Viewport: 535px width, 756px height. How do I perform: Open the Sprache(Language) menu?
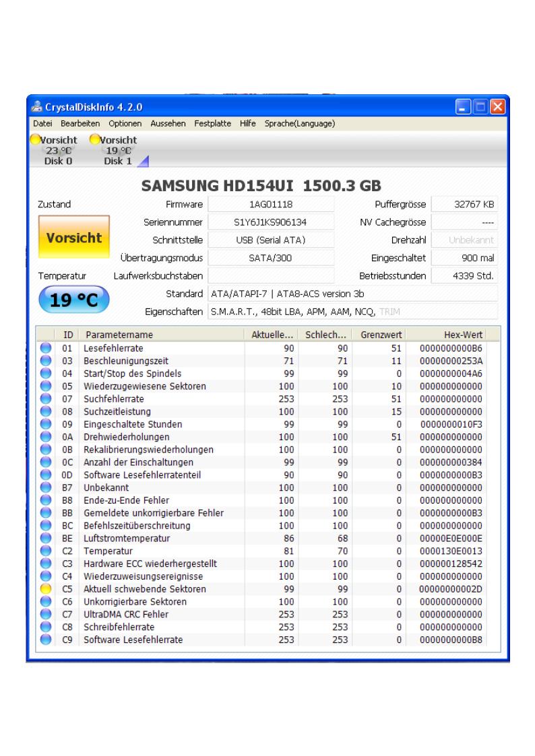click(300, 123)
